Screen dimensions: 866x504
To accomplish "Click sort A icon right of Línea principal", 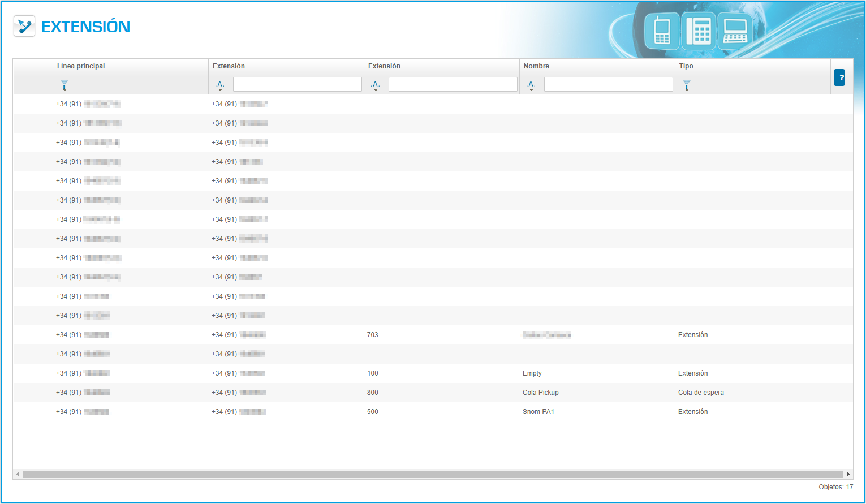I will 219,85.
